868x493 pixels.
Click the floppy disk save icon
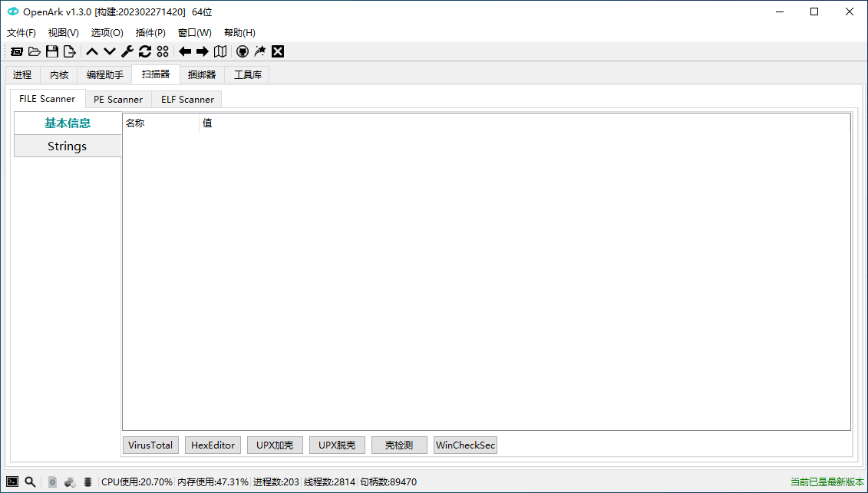[52, 51]
